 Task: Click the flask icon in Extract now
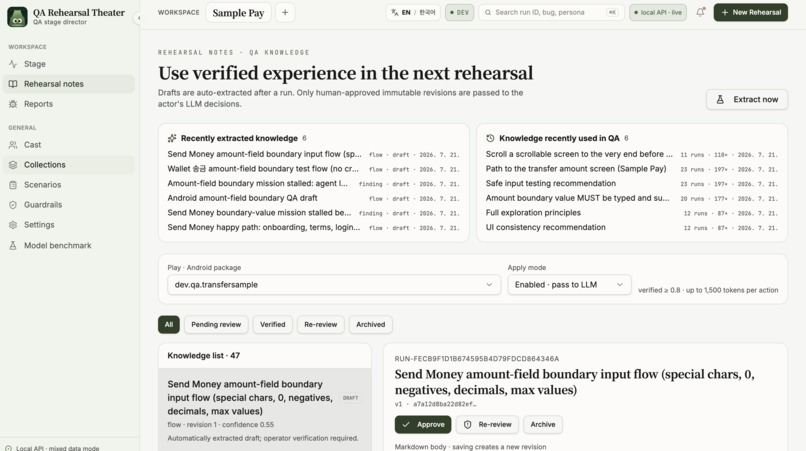tap(720, 99)
